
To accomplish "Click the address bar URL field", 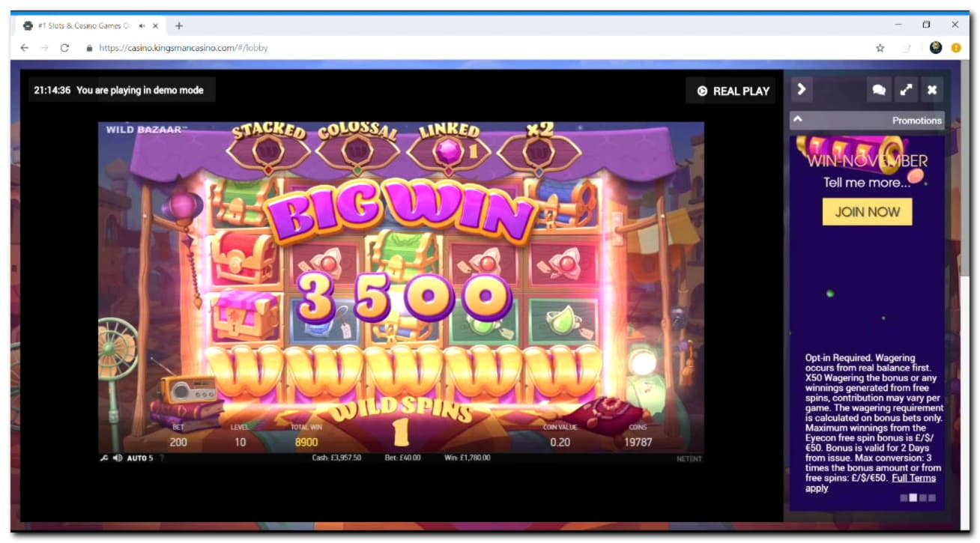I will pos(480,47).
